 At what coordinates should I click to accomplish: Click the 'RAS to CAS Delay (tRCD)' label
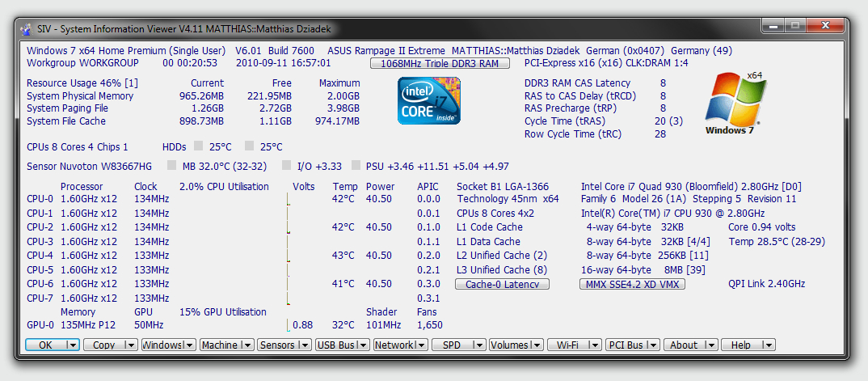click(x=580, y=95)
